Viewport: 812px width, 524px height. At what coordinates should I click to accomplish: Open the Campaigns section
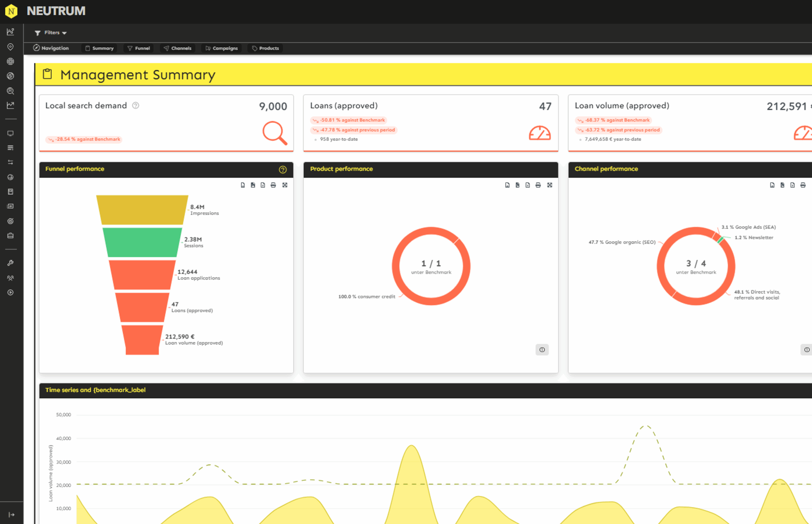(222, 48)
